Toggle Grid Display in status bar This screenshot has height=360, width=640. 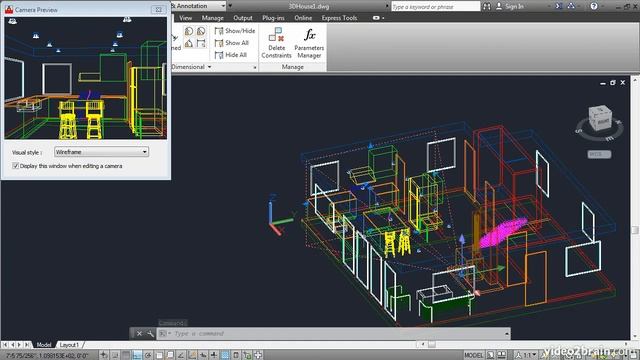[x=126, y=355]
